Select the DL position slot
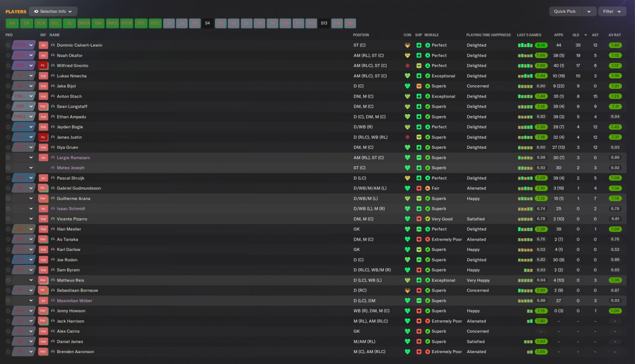This screenshot has height=364, width=635. (x=69, y=23)
